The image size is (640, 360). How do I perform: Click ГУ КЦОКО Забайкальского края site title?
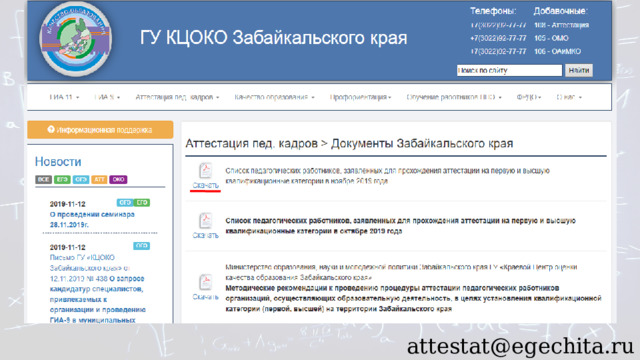[273, 38]
